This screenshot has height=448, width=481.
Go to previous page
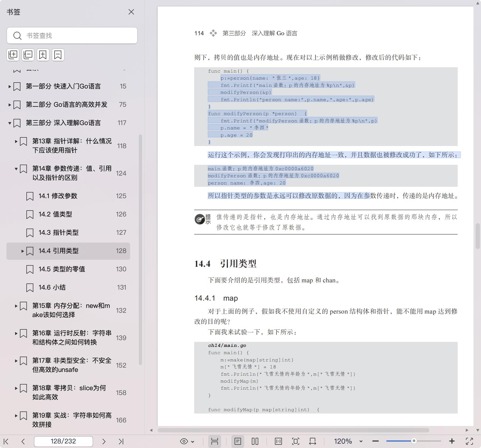(23, 441)
